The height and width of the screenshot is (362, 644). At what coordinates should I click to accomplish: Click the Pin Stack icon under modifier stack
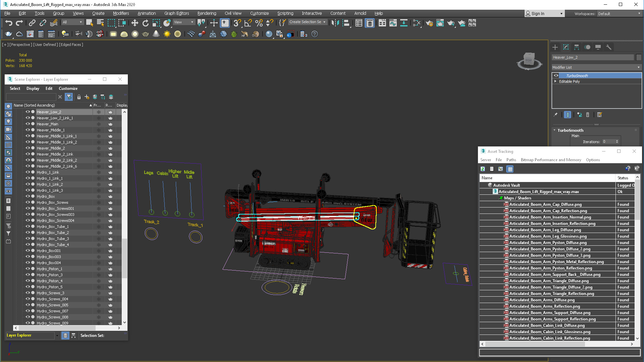555,115
